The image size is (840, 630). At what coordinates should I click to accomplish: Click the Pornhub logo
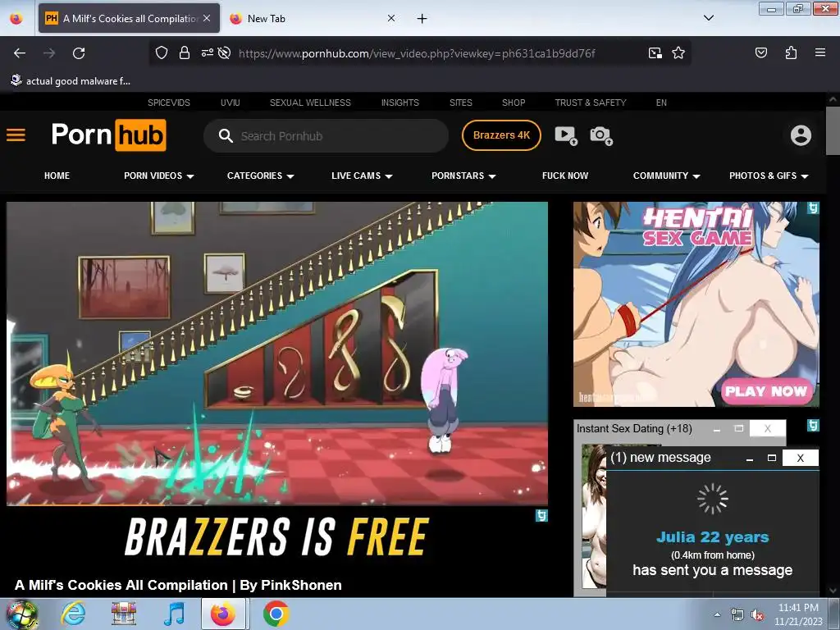109,135
